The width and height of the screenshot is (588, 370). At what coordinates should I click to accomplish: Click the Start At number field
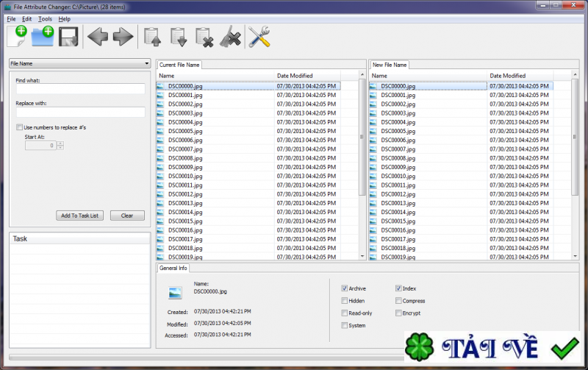click(40, 145)
